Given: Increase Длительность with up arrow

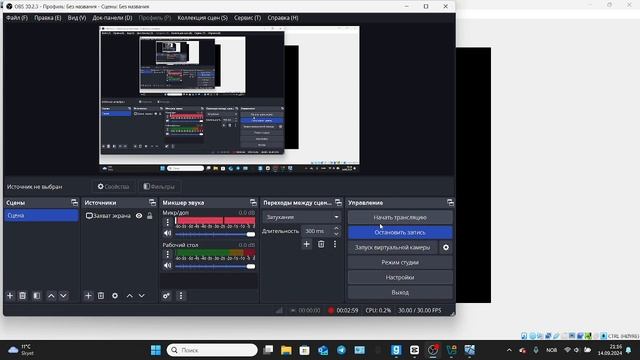Looking at the screenshot, I should point(336,228).
